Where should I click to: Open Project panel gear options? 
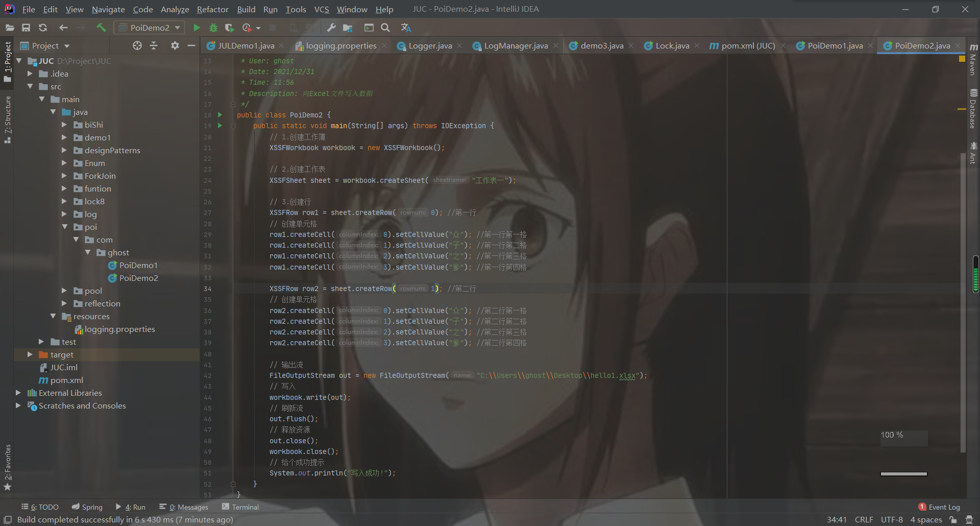[x=175, y=45]
